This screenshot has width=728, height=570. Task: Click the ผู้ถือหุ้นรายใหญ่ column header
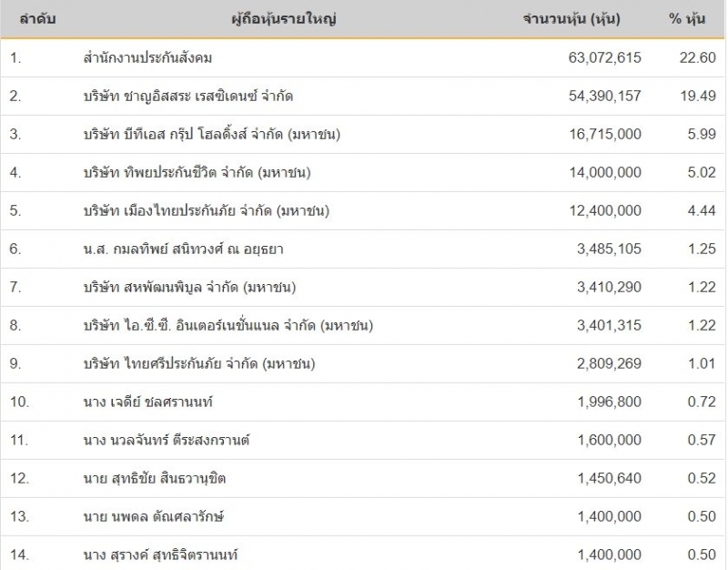(285, 19)
